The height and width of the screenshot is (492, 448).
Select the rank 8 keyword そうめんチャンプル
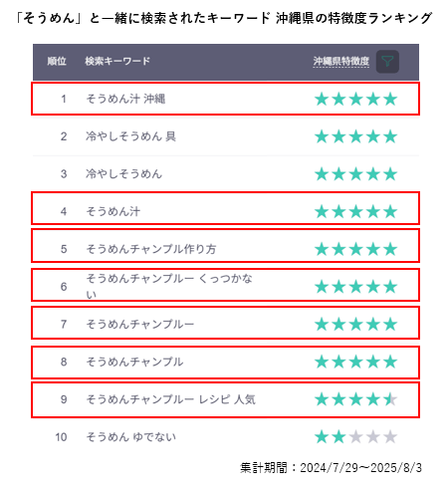[134, 362]
